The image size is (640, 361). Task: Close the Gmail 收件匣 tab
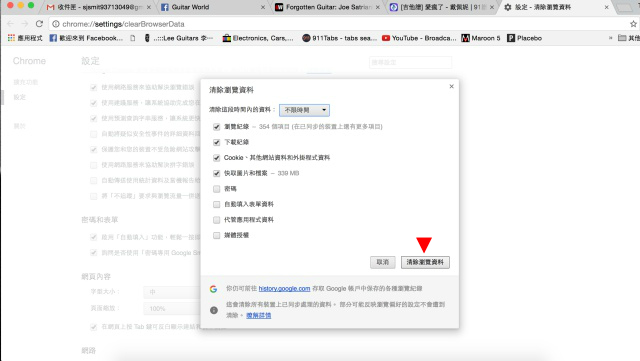tap(149, 7)
